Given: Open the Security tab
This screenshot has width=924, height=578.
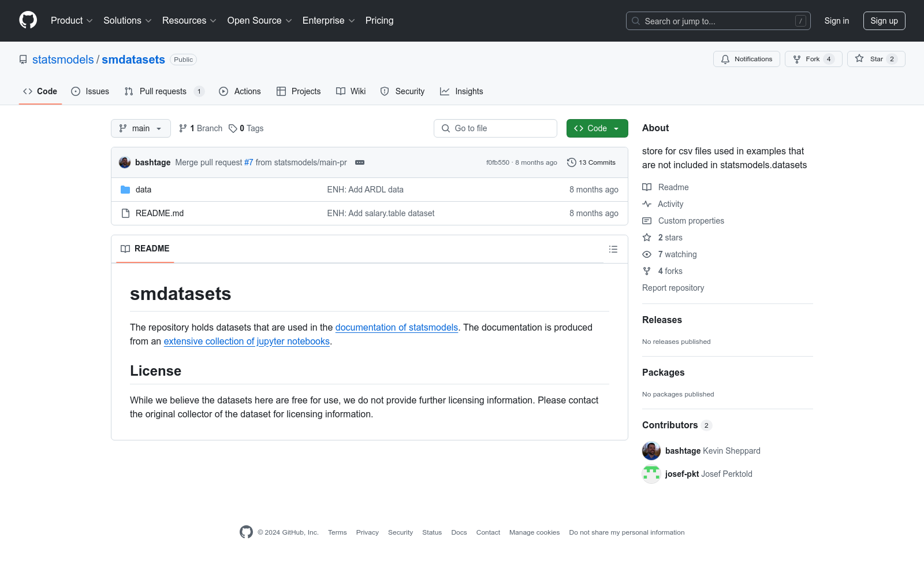Looking at the screenshot, I should (403, 91).
